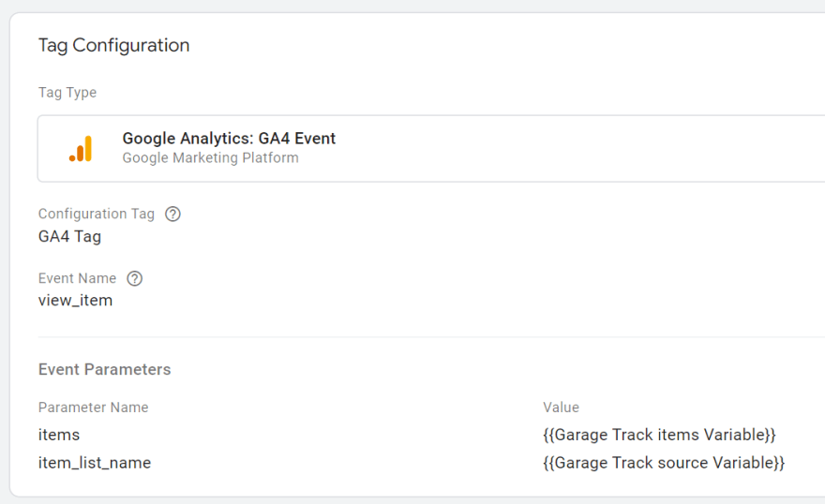Click the Event Parameters section heading
The image size is (825, 504).
(x=104, y=369)
